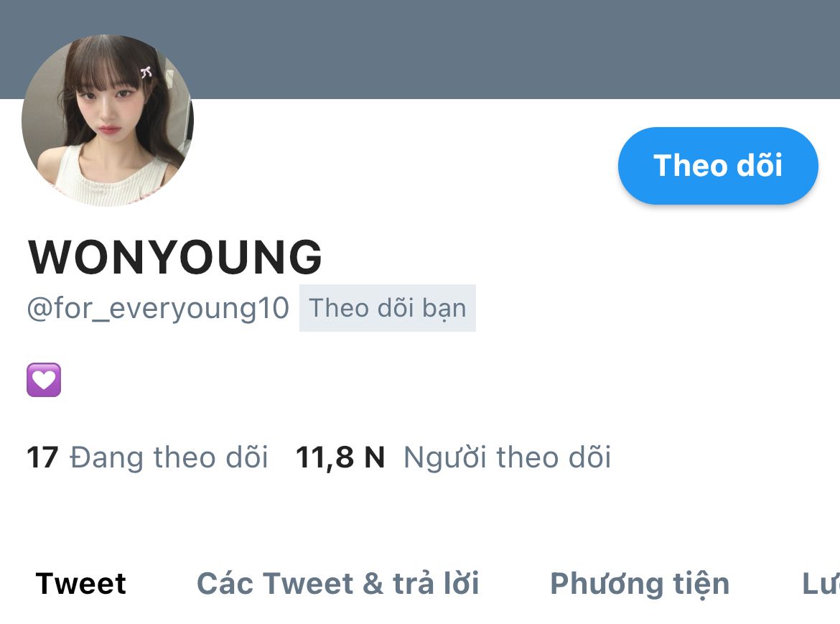Click the number 17 following count
840x624 pixels.
click(x=42, y=457)
